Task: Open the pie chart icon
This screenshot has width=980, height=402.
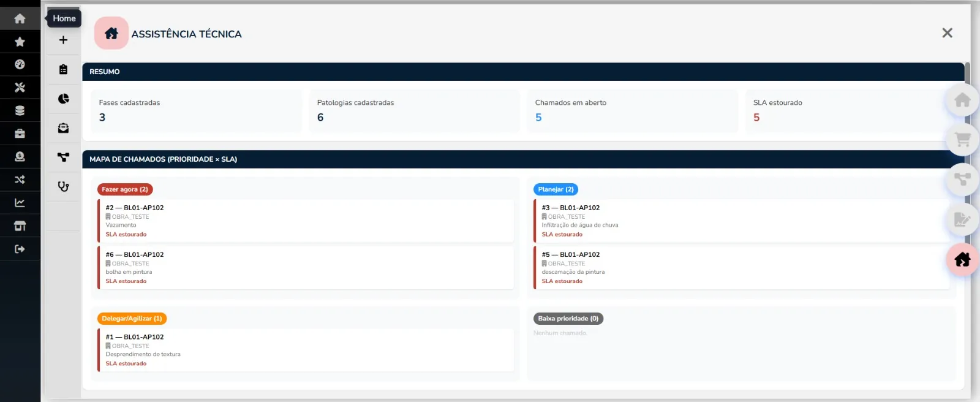Action: (63, 99)
